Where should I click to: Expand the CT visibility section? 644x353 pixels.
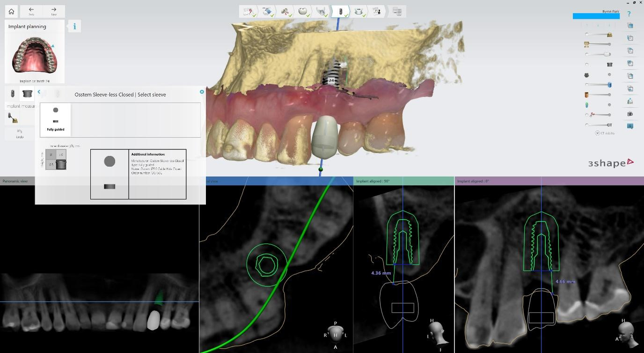[597, 133]
